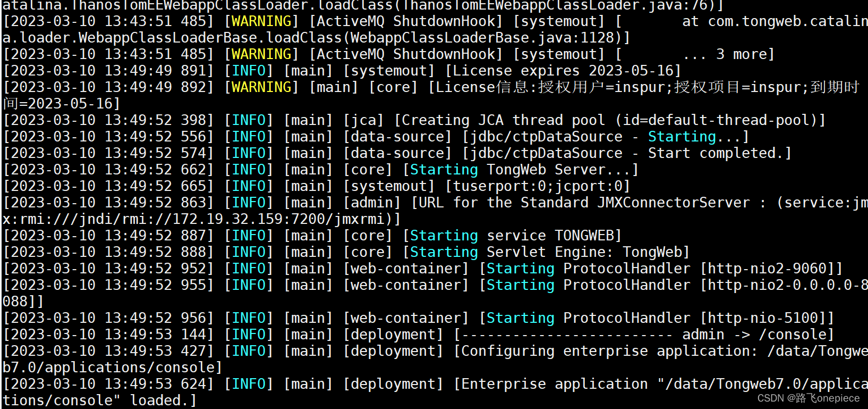868x409 pixels.
Task: Select 'Creating JCA thread pool' log text
Action: point(503,120)
